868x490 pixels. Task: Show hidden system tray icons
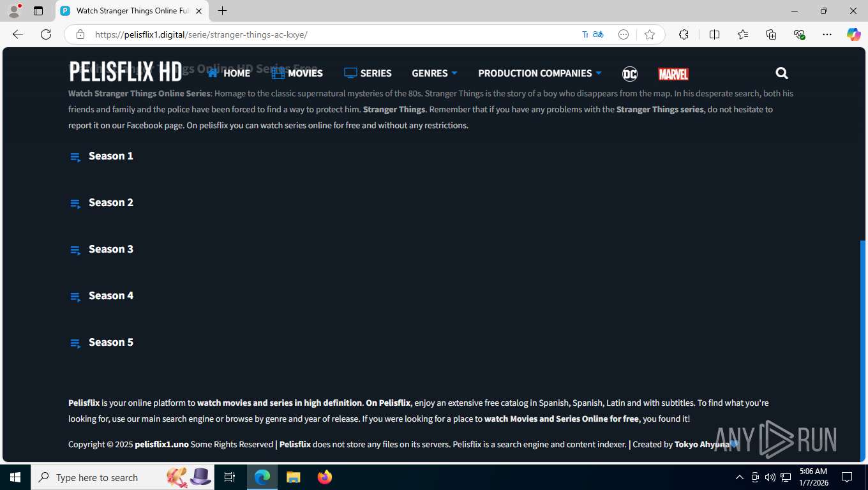tap(739, 477)
